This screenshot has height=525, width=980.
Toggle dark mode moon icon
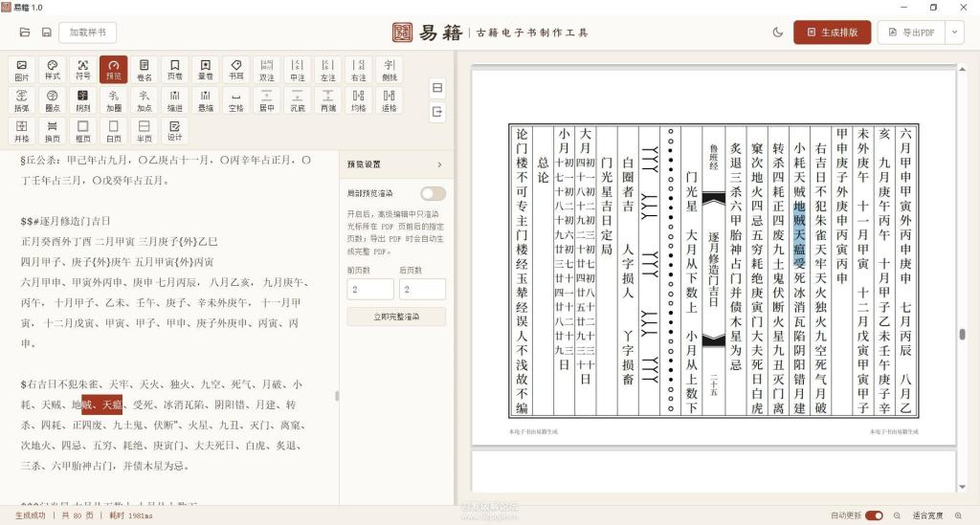[777, 33]
